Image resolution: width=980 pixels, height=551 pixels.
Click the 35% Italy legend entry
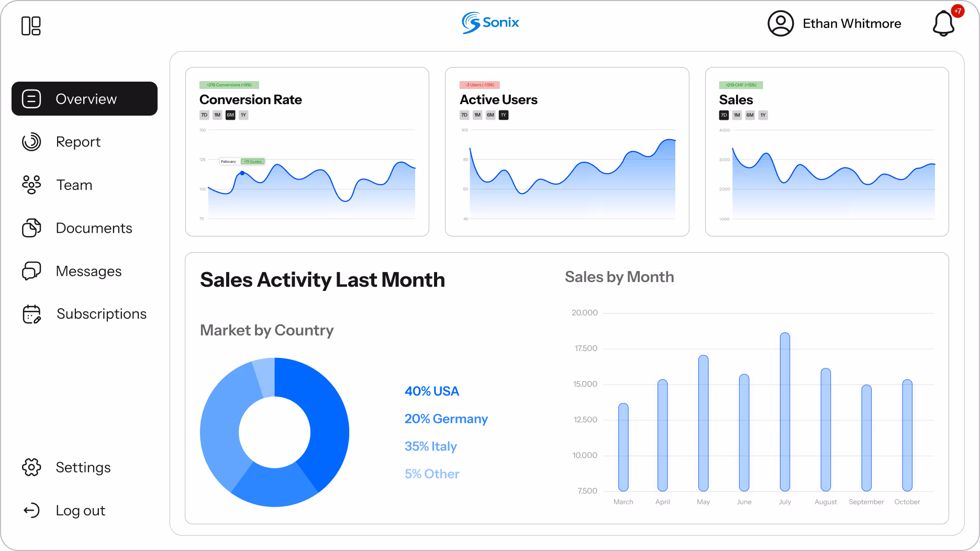431,446
